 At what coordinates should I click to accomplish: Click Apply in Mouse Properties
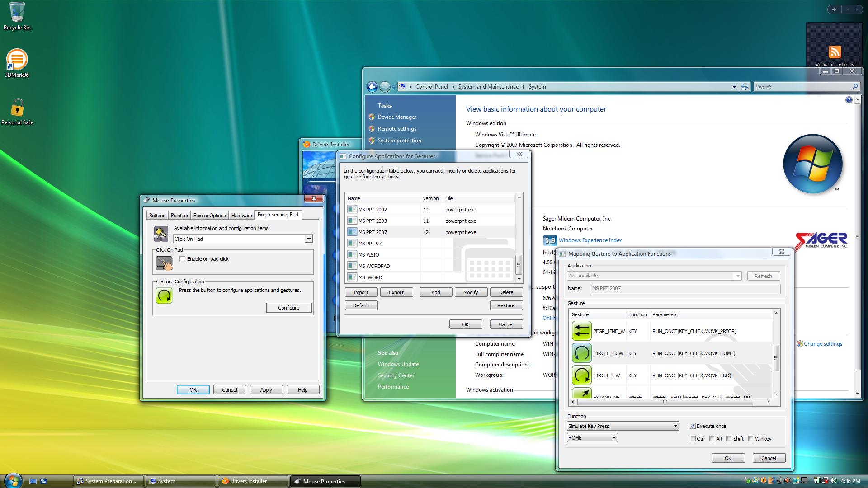point(266,390)
